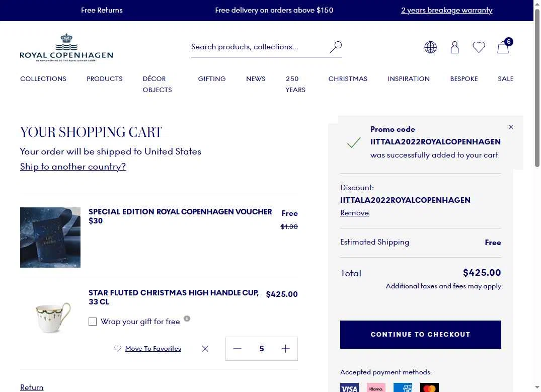Click the cup quantity value 5

pos(262,349)
